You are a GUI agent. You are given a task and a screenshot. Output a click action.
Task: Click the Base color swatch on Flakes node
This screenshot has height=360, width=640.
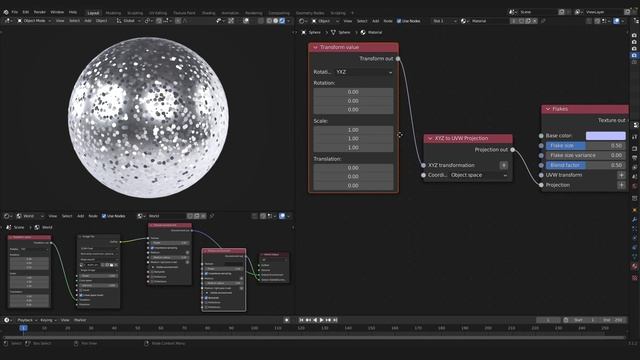pyautogui.click(x=605, y=136)
